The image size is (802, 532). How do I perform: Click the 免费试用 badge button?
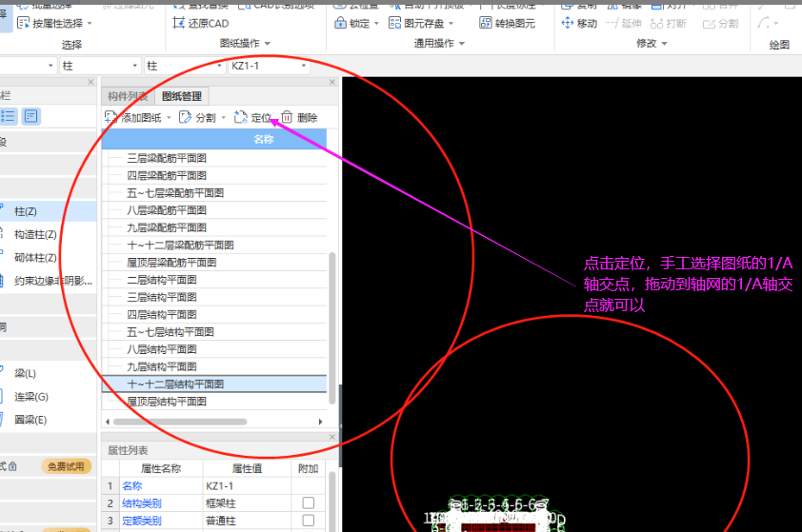click(66, 466)
